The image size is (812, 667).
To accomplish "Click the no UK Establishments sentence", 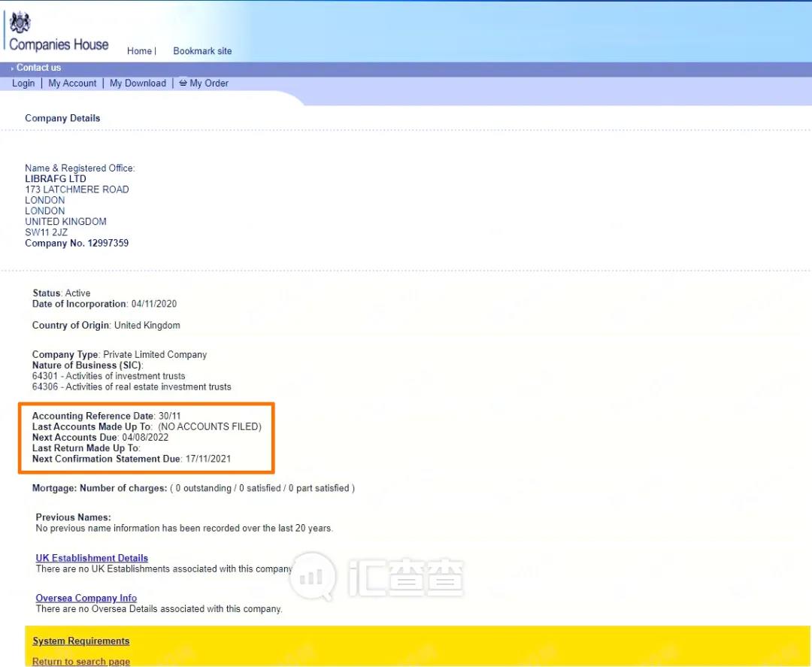I will coord(164,568).
